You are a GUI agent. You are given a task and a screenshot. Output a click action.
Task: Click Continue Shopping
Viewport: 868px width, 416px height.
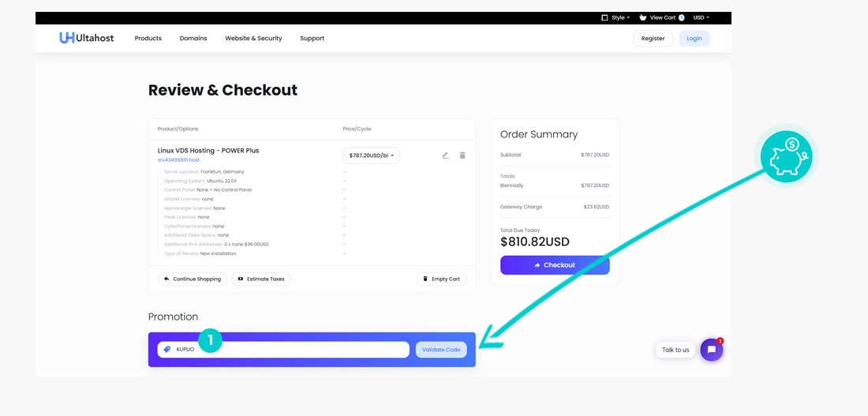192,279
